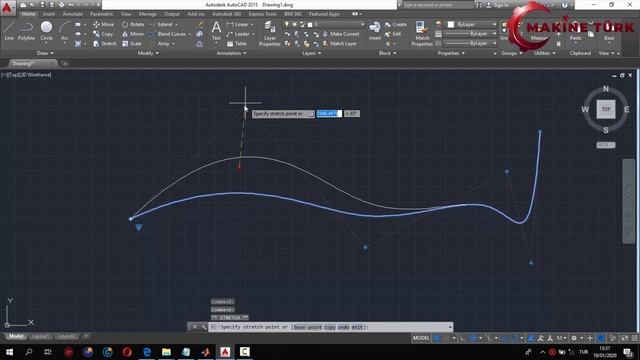Open workspace switching gear menu

(576, 338)
